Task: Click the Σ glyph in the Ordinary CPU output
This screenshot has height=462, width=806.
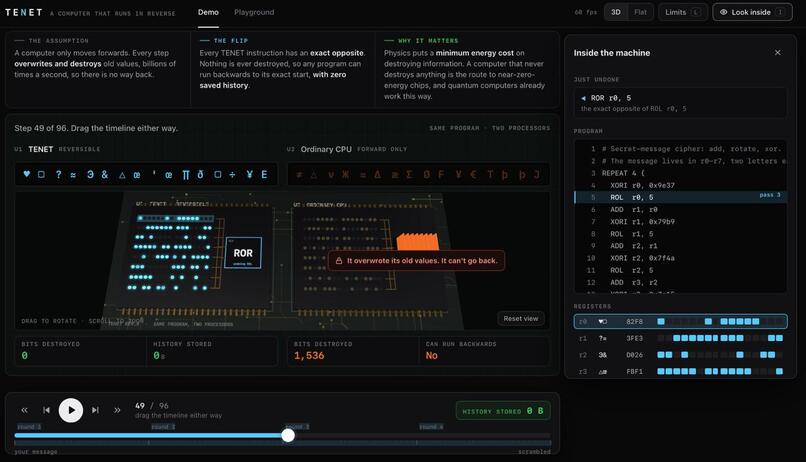Action: point(409,175)
